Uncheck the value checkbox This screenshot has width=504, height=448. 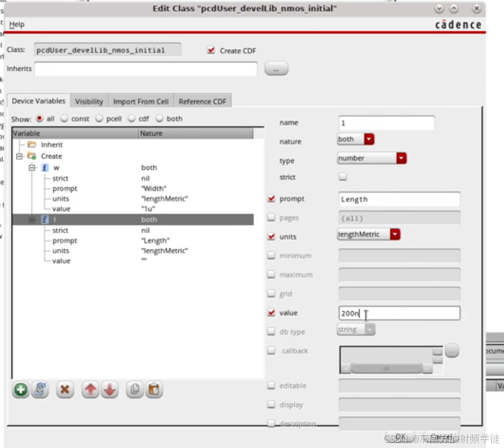271,312
